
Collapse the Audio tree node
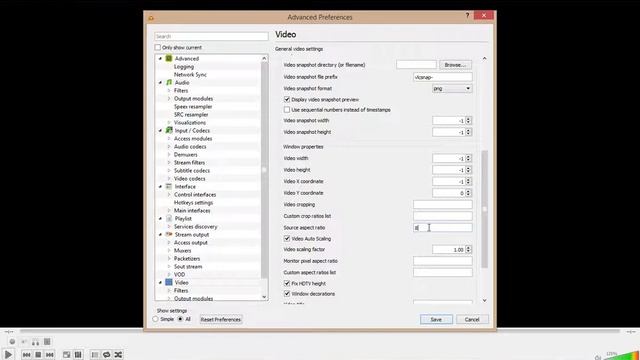160,83
